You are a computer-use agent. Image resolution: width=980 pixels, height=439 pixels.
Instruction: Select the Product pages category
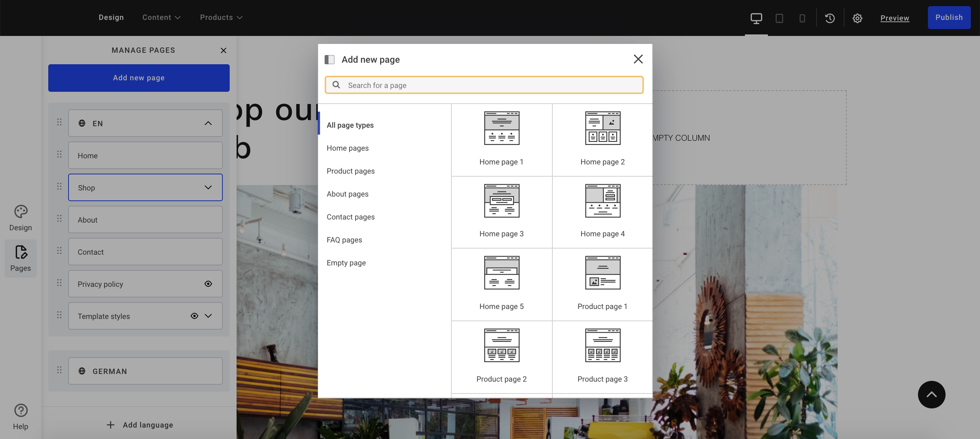pos(351,171)
